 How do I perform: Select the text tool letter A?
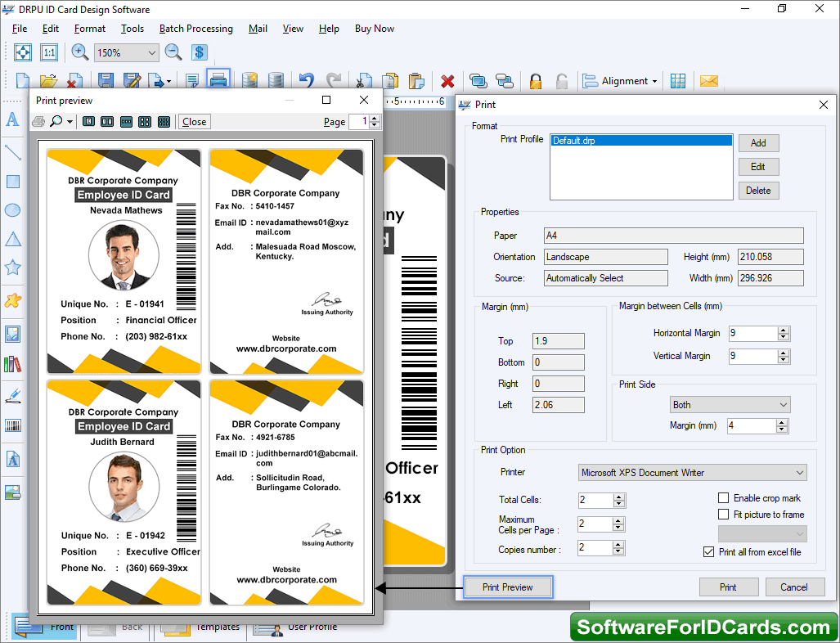click(x=12, y=119)
